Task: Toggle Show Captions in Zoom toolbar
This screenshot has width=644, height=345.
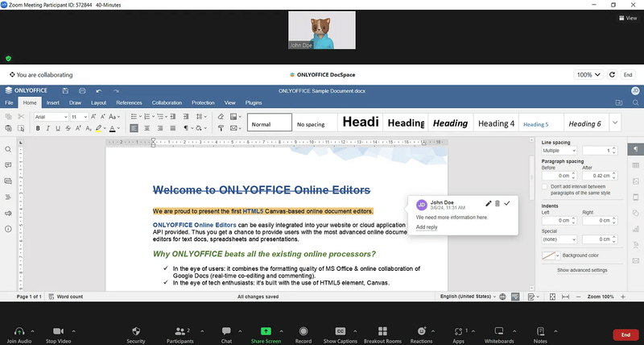Action: 340,335
